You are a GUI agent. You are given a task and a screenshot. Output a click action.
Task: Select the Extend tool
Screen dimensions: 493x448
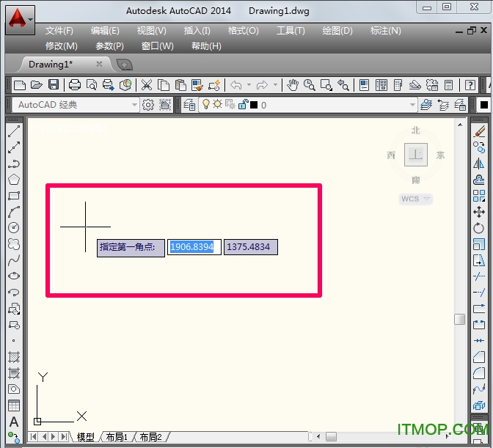point(479,293)
